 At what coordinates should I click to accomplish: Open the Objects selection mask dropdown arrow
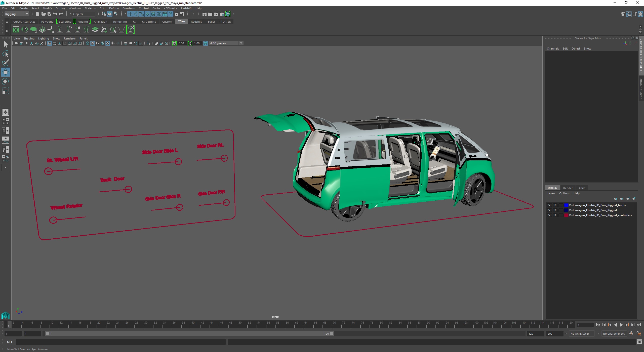pyautogui.click(x=71, y=14)
